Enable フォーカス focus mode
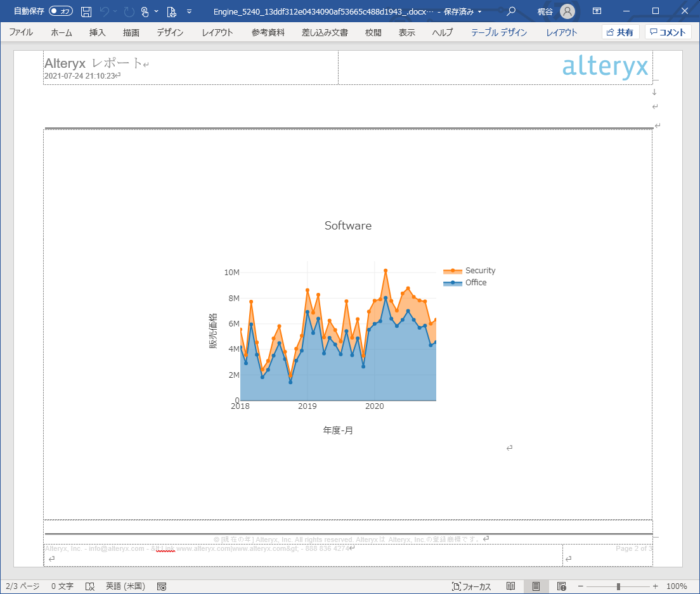Screen dimensions: 700x594 point(471,586)
